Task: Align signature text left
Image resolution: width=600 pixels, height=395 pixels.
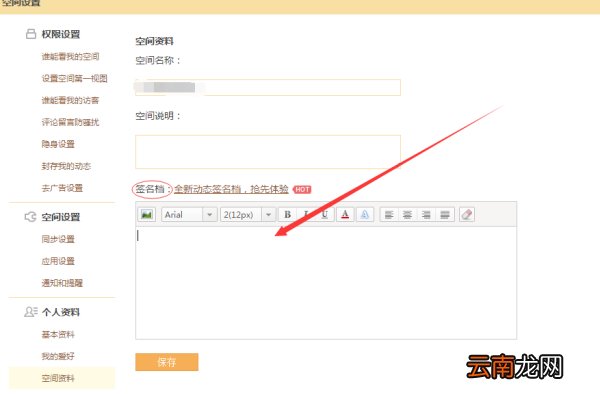Action: click(389, 214)
